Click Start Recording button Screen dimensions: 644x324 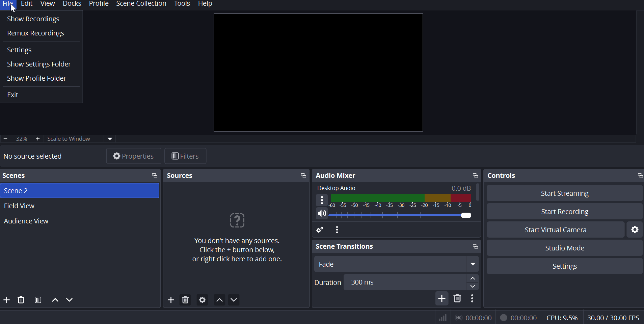point(564,212)
